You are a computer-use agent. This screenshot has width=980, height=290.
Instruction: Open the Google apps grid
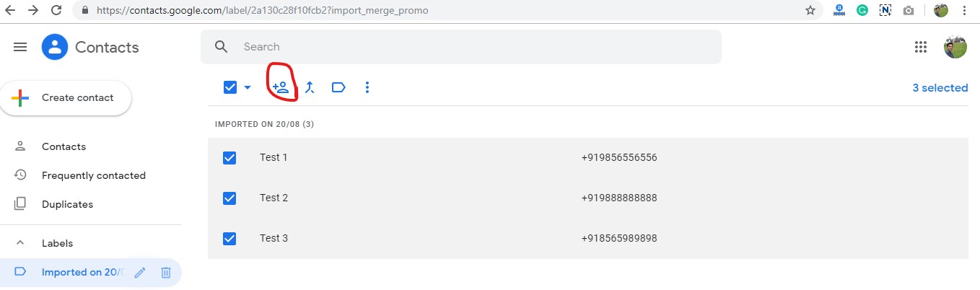[x=921, y=47]
